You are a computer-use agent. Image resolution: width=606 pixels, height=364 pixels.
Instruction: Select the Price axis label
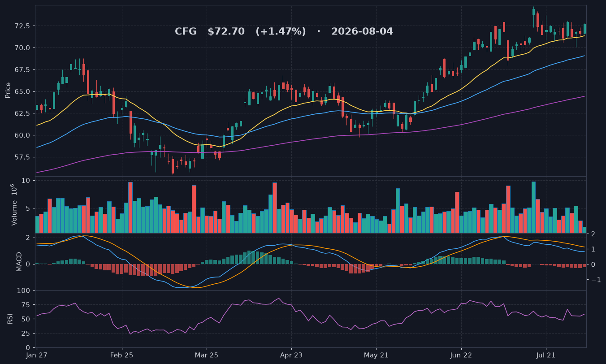[8, 90]
